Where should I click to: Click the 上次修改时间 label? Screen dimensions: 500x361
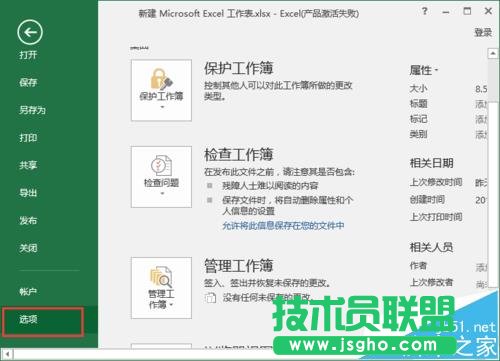point(436,182)
